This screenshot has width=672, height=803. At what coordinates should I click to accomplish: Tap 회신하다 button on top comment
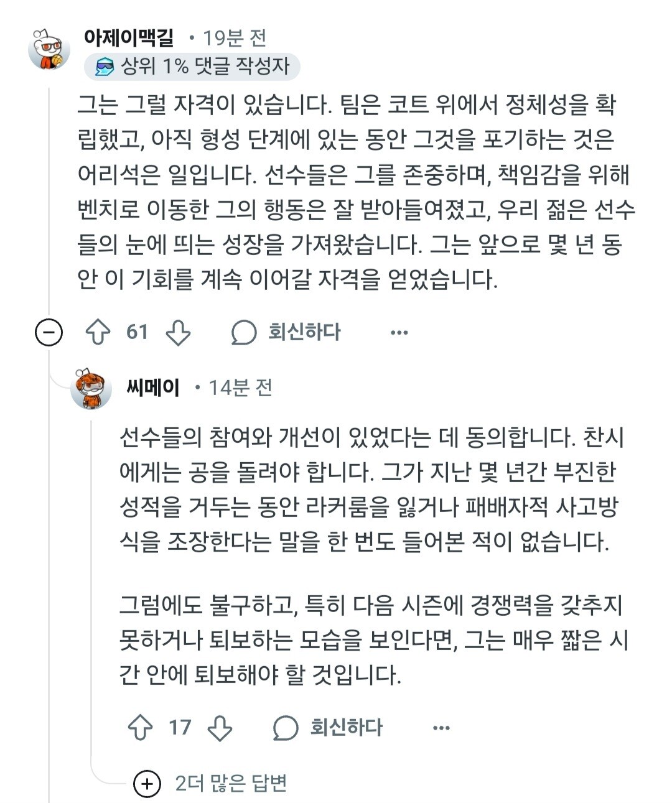coord(304,332)
